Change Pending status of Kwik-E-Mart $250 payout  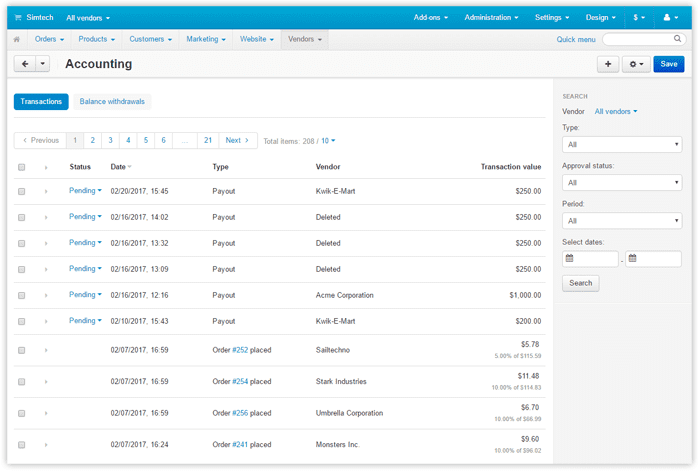click(x=85, y=190)
